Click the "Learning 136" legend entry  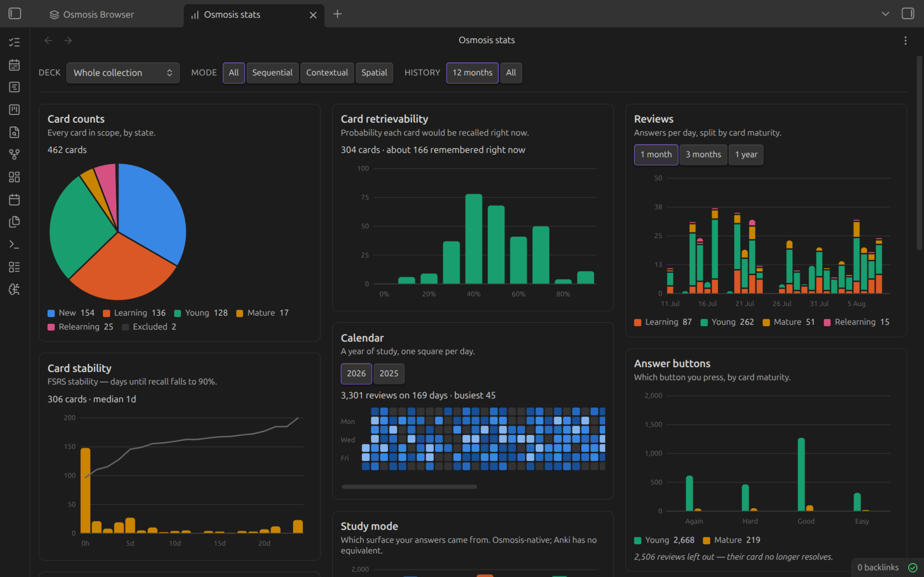point(134,313)
